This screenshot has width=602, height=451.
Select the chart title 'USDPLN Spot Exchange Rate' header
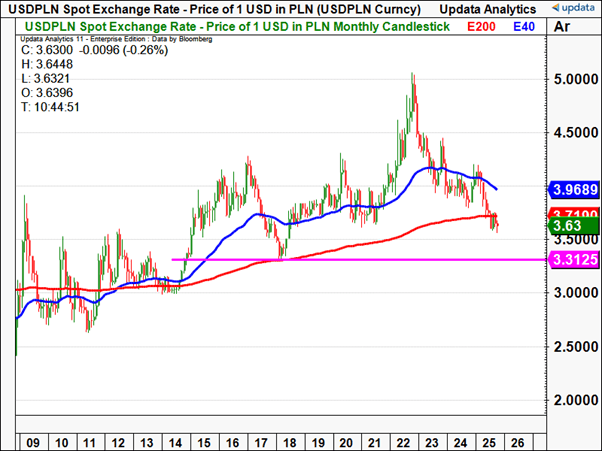pos(214,9)
